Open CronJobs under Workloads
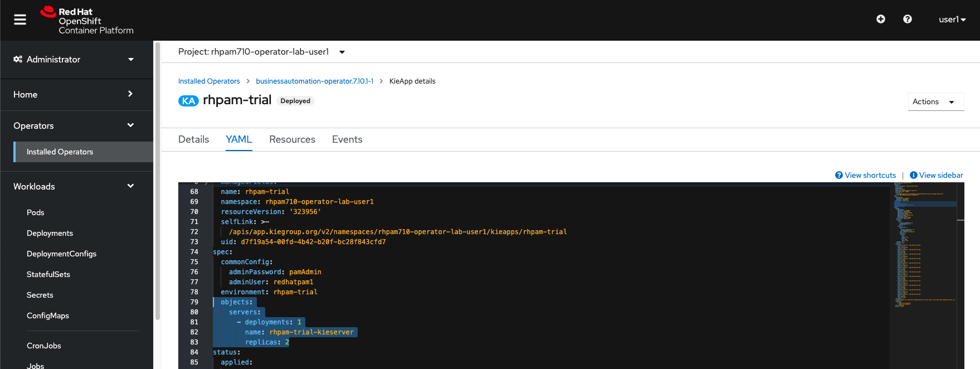980x369 pixels. (x=44, y=346)
